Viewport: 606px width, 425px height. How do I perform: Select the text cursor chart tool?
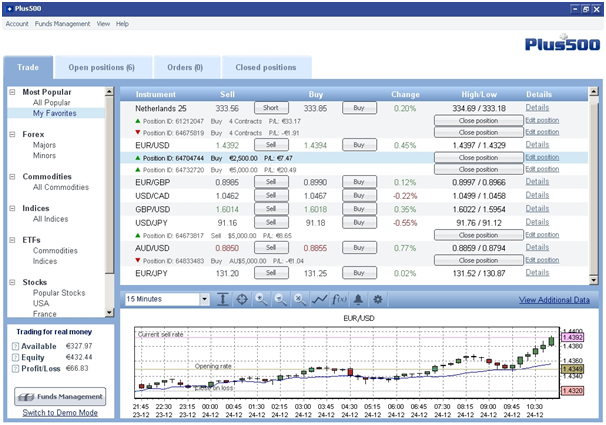coord(223,299)
